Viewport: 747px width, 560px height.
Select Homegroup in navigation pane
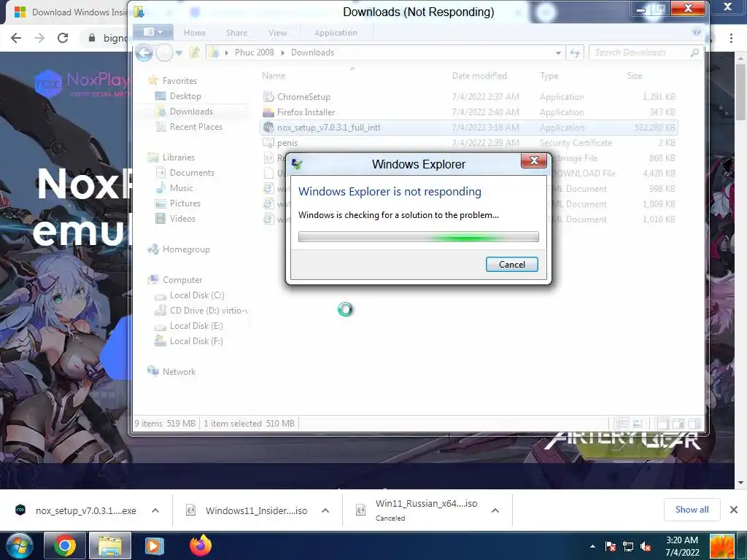186,249
